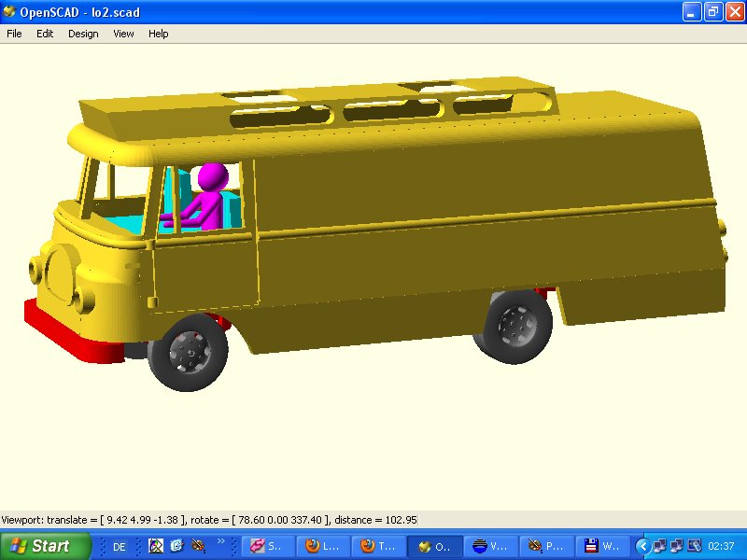Screen dimensions: 747x560
Task: Switch to the taskbar window labeled V...
Action: [489, 547]
